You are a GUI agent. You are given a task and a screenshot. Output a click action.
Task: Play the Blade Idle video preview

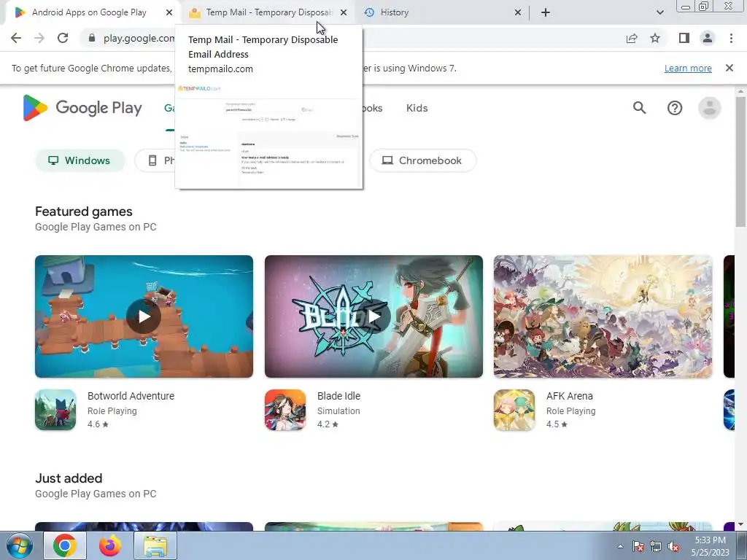point(373,316)
